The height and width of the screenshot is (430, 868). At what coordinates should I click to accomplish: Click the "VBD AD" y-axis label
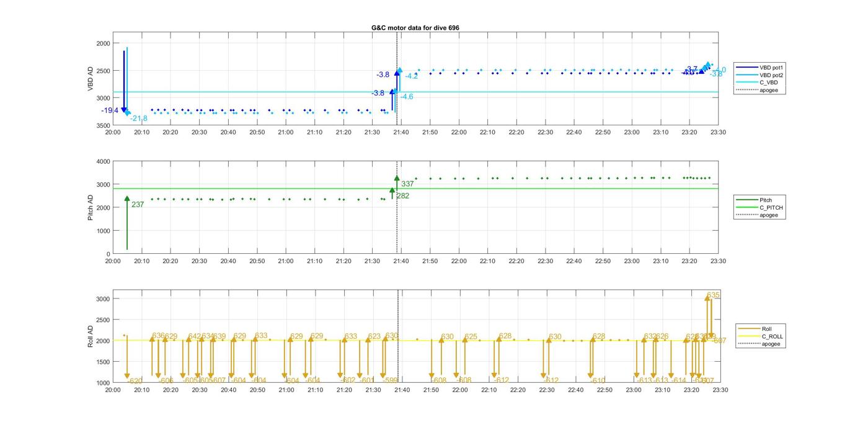(91, 79)
